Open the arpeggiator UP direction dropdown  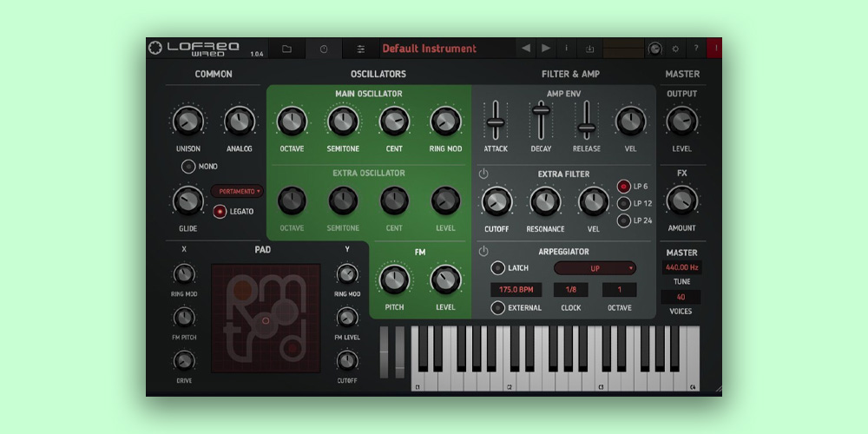(595, 268)
